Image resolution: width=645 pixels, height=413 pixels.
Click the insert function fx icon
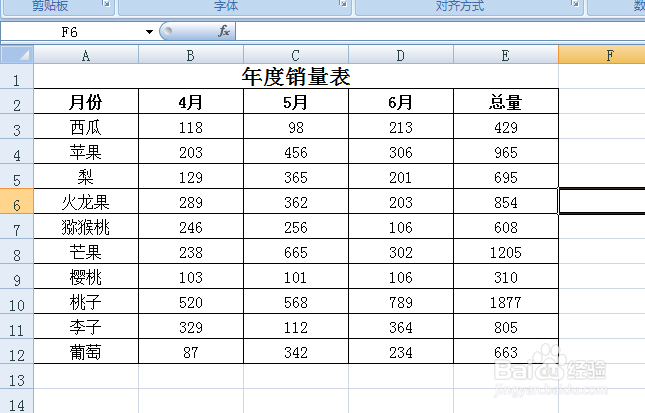(224, 31)
